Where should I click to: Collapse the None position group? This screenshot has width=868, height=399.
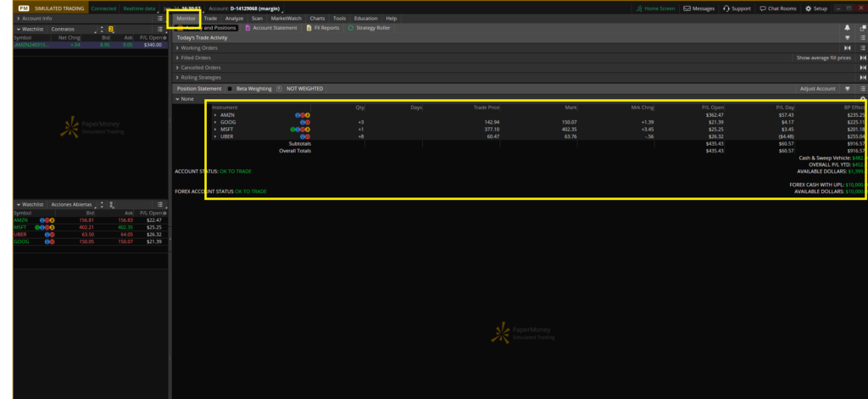177,99
